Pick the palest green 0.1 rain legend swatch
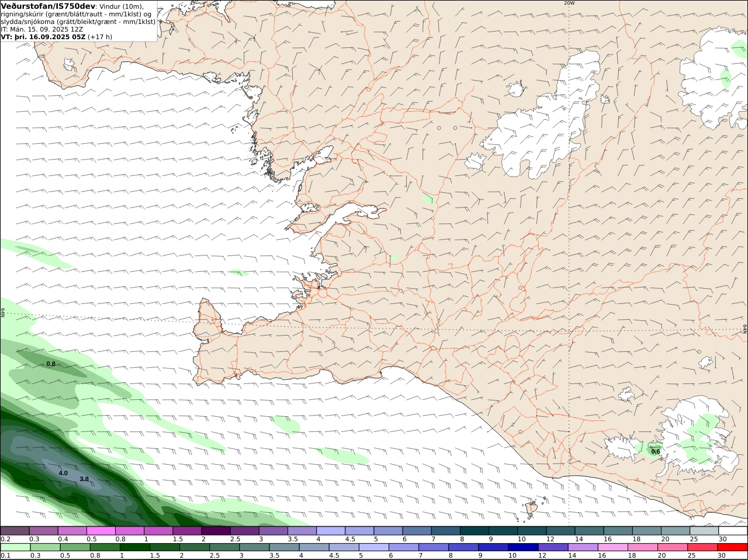The width and height of the screenshot is (748, 560). click(x=15, y=547)
